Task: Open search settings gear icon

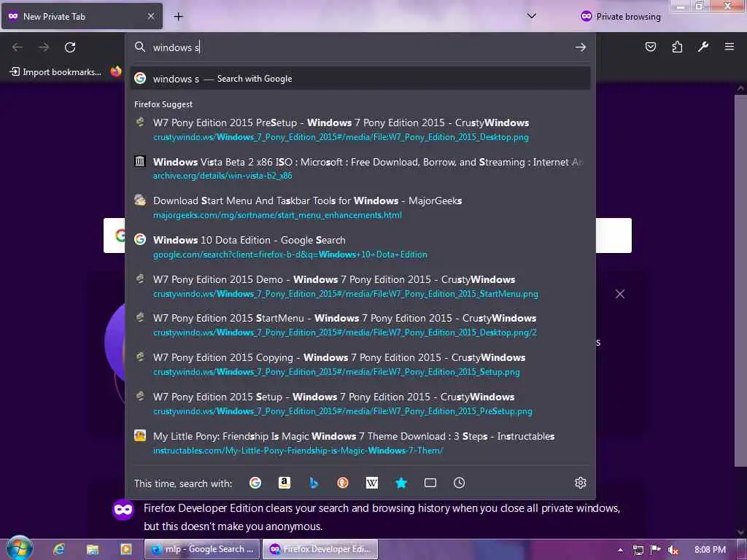Action: click(x=580, y=483)
